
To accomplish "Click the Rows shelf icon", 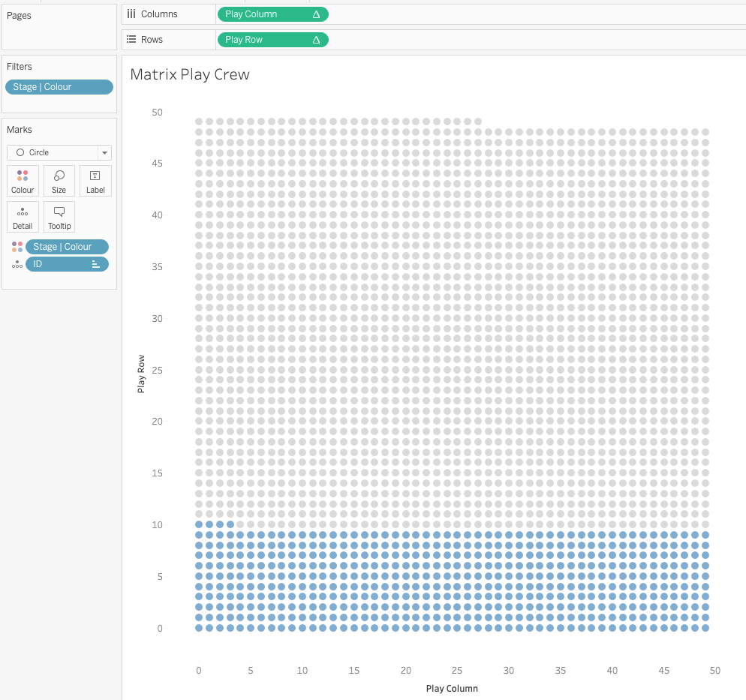I will coord(131,40).
